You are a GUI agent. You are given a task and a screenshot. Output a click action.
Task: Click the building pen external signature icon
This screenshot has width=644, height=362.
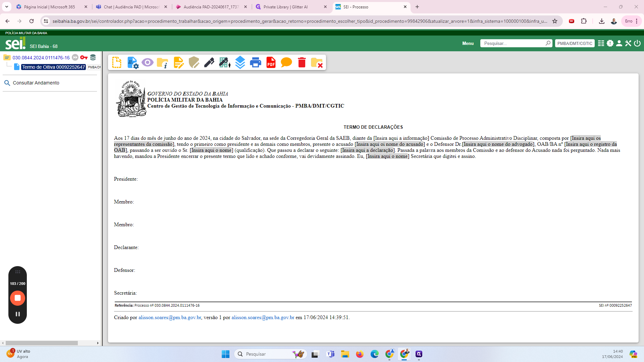225,63
